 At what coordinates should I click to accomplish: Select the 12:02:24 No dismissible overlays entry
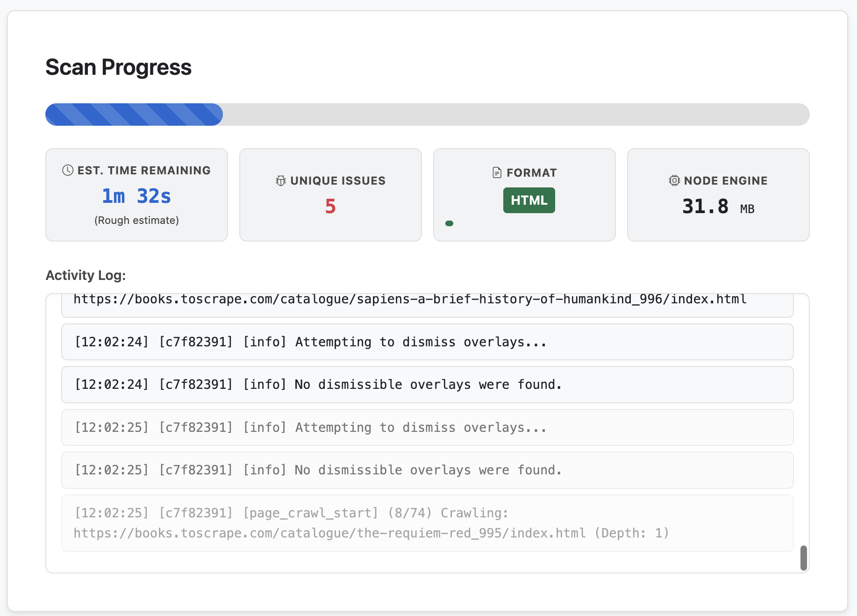(428, 385)
